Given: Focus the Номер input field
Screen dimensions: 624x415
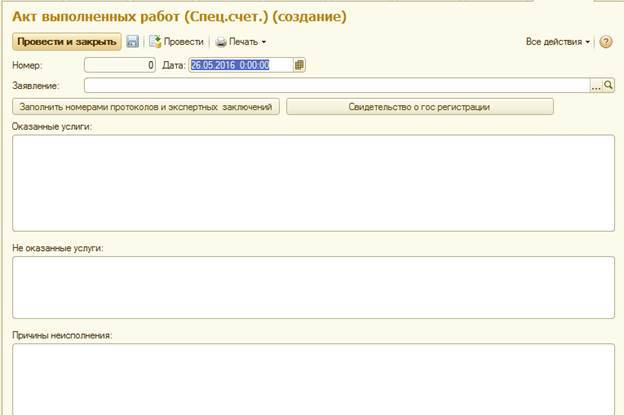Looking at the screenshot, I should (120, 65).
